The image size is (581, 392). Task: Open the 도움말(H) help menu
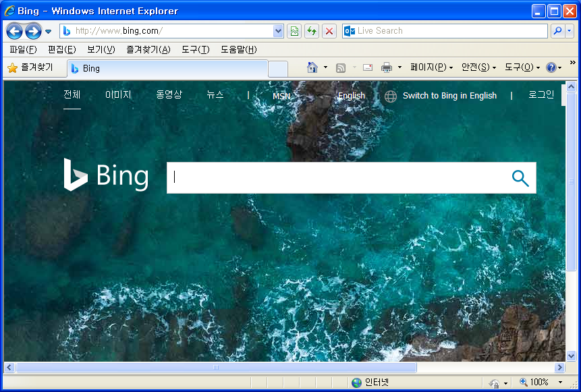pos(238,50)
